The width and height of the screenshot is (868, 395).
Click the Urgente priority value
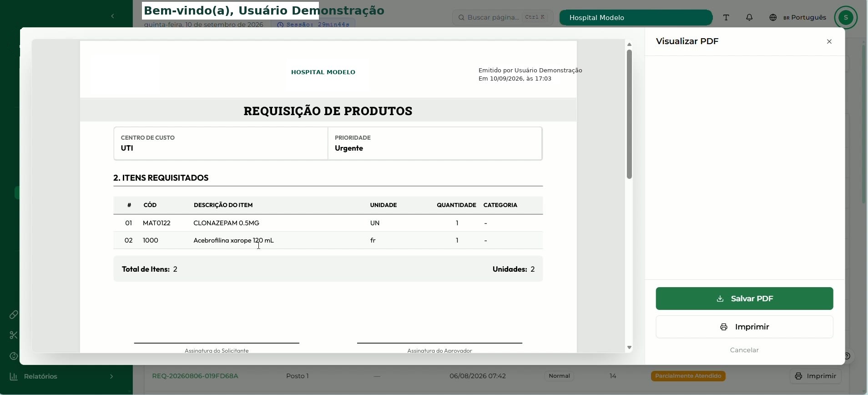point(349,148)
